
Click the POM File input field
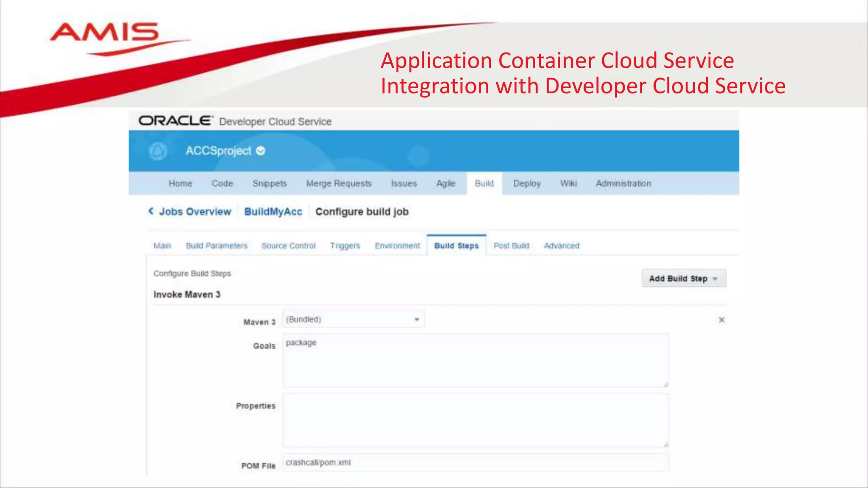tap(476, 463)
